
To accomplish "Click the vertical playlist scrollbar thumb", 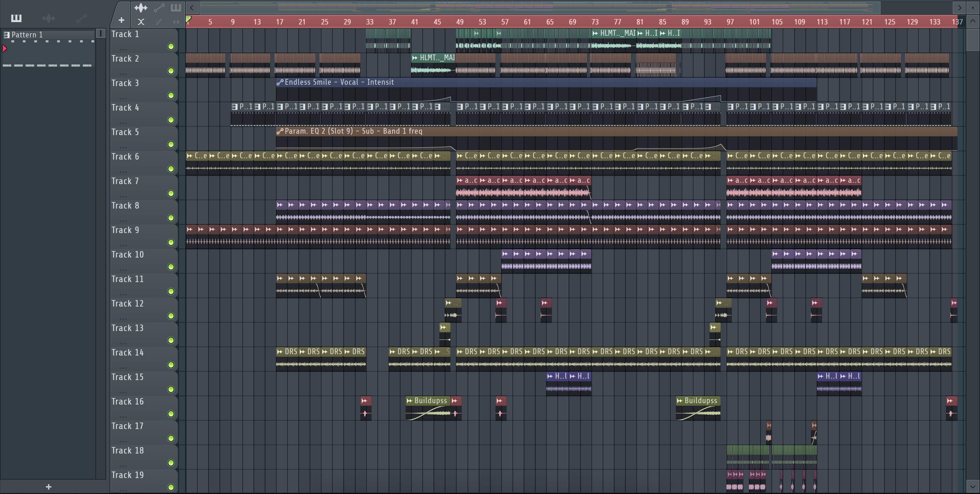I will coord(973,39).
